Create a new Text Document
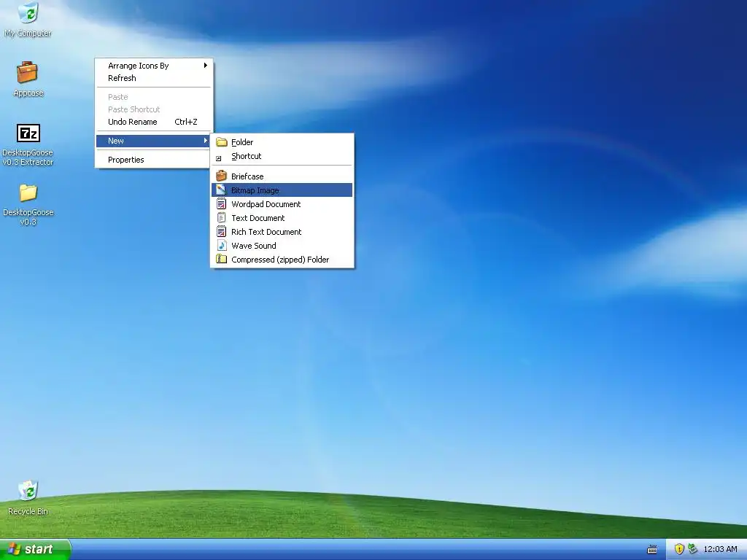The width and height of the screenshot is (747, 560). [282, 217]
